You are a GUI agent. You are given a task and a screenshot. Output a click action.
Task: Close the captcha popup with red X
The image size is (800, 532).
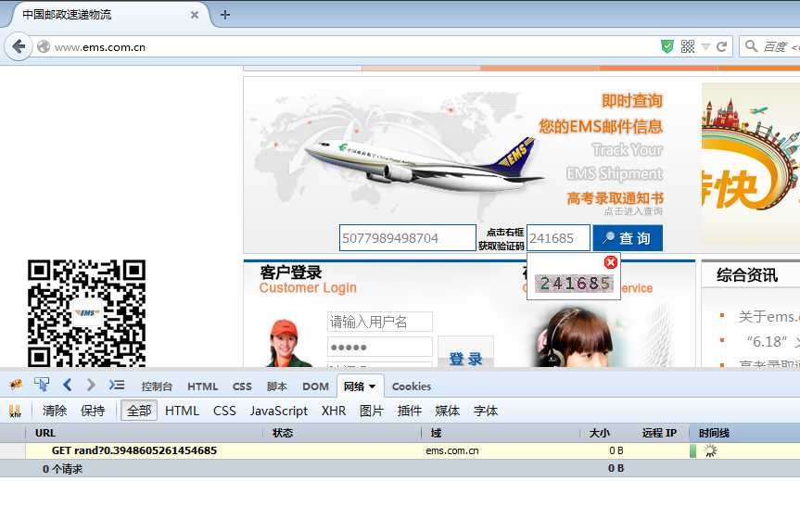pyautogui.click(x=611, y=262)
